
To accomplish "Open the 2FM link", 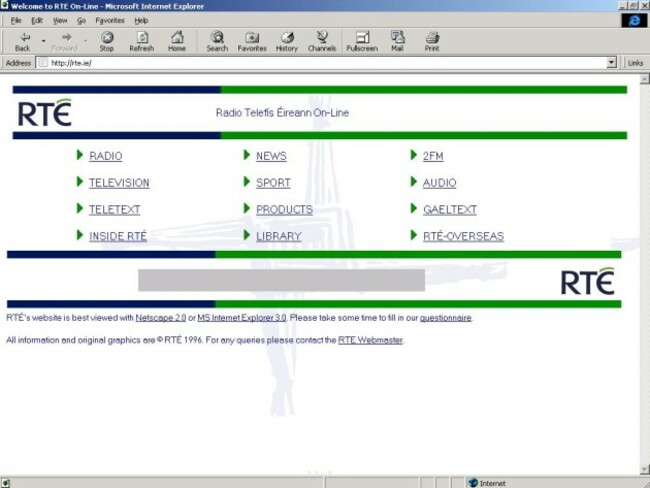I will coord(433,156).
